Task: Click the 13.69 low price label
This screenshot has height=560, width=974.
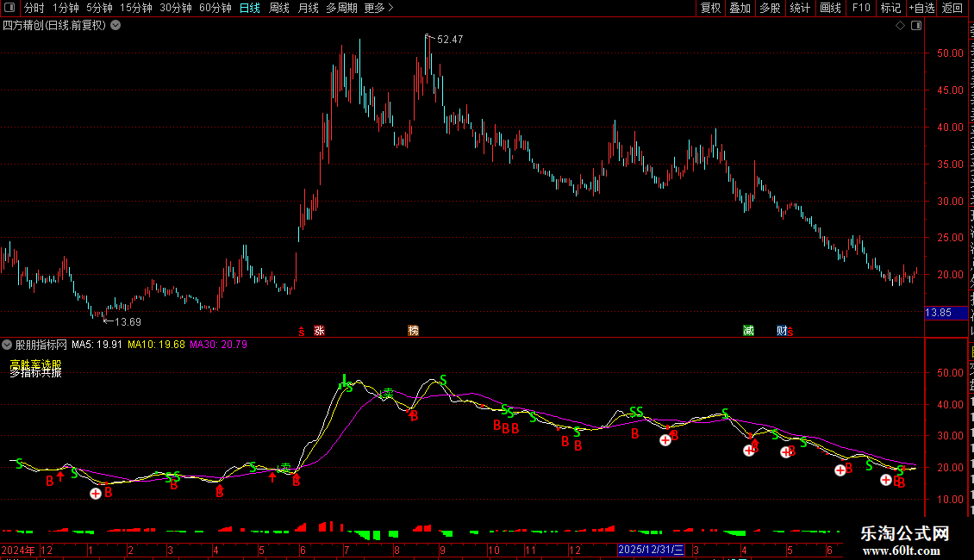Action: pos(128,322)
